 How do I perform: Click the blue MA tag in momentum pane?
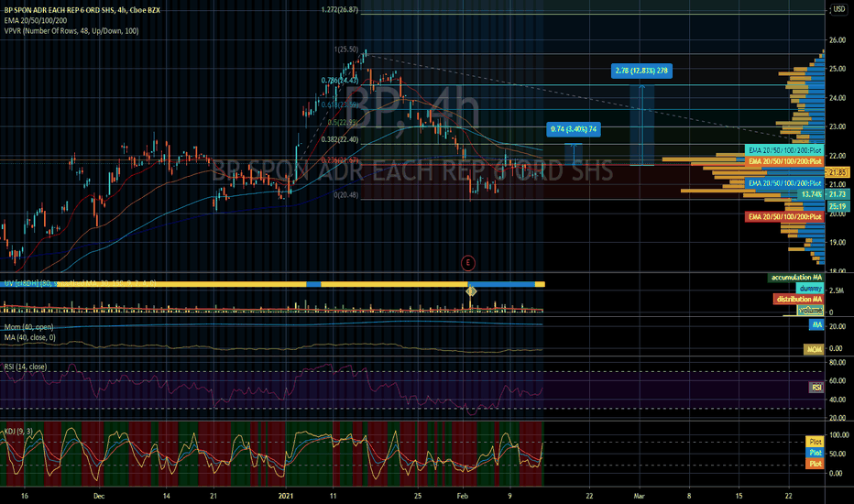[x=816, y=324]
